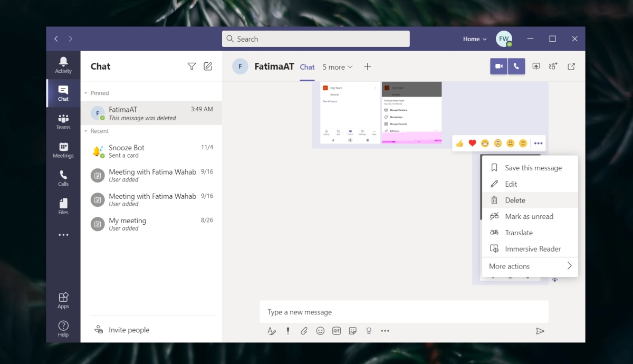This screenshot has width=633, height=364.
Task: Open Immersive Reader from the menu
Action: [530, 249]
